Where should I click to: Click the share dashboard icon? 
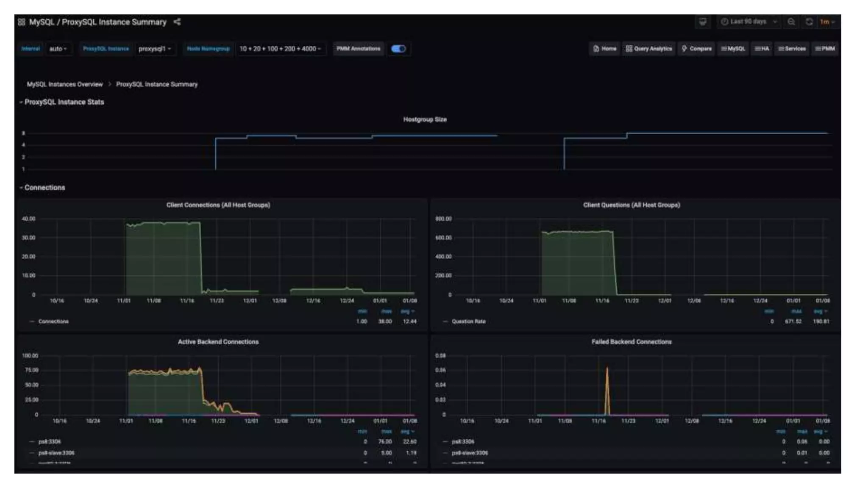177,22
